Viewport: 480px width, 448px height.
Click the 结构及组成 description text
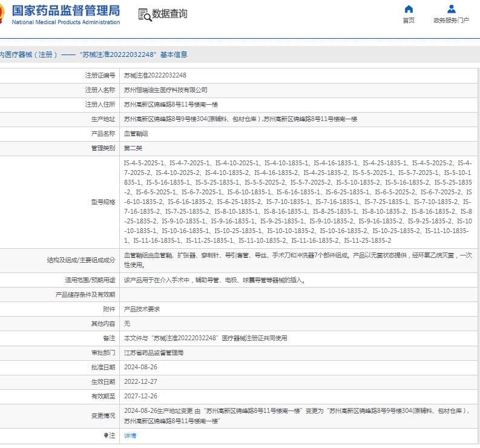[298, 260]
